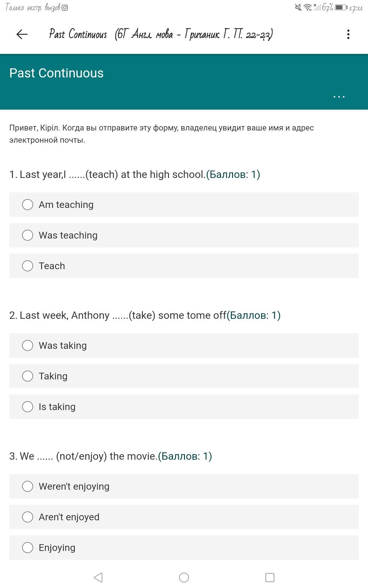Tap the battery icon in status bar
Screen dimensions: 368x588
coord(341,7)
